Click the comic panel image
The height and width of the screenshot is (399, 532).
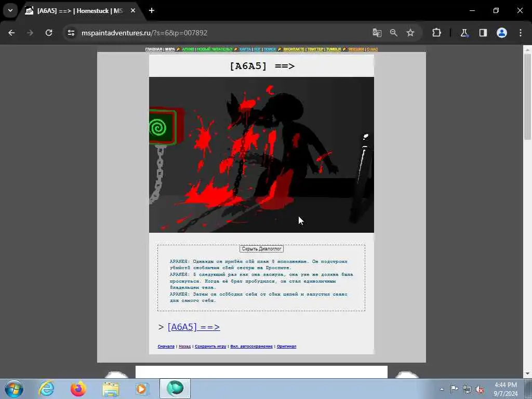click(x=262, y=155)
